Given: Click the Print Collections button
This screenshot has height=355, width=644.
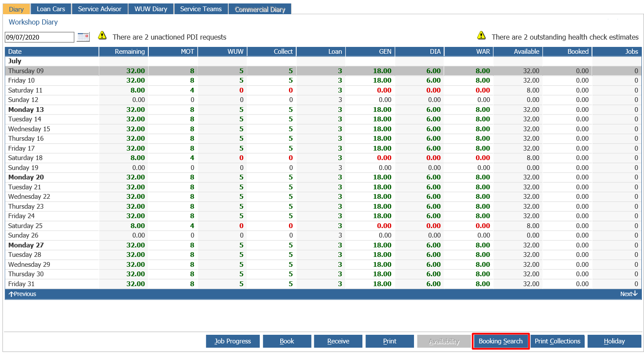Looking at the screenshot, I should pos(558,341).
